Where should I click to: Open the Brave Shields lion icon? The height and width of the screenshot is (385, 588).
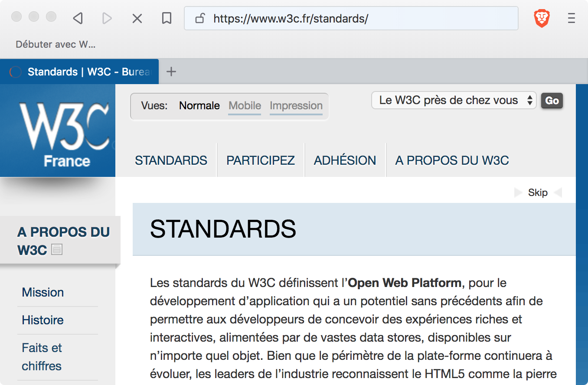pyautogui.click(x=542, y=18)
